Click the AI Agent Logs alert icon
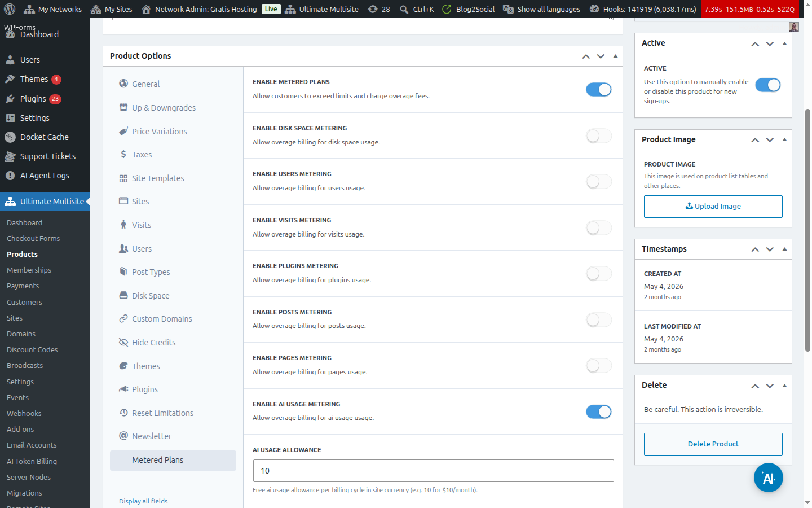Image resolution: width=812 pixels, height=508 pixels. point(10,176)
